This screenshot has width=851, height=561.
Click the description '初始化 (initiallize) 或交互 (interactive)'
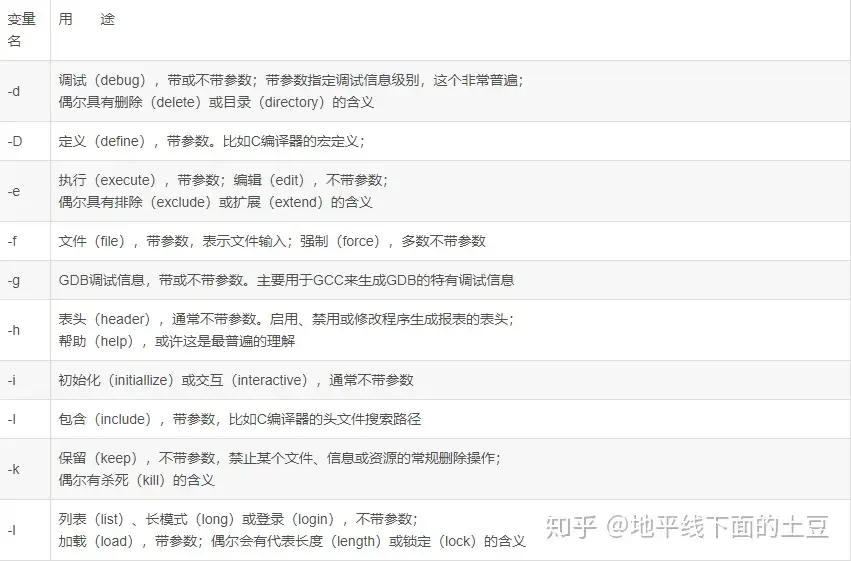[x=236, y=380]
